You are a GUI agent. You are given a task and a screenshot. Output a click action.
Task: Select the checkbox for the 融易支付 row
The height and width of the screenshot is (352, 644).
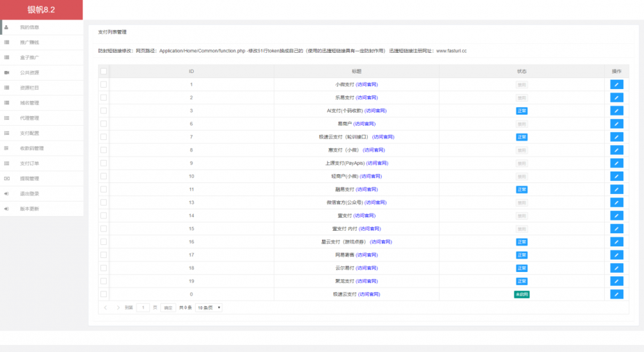[x=104, y=190]
